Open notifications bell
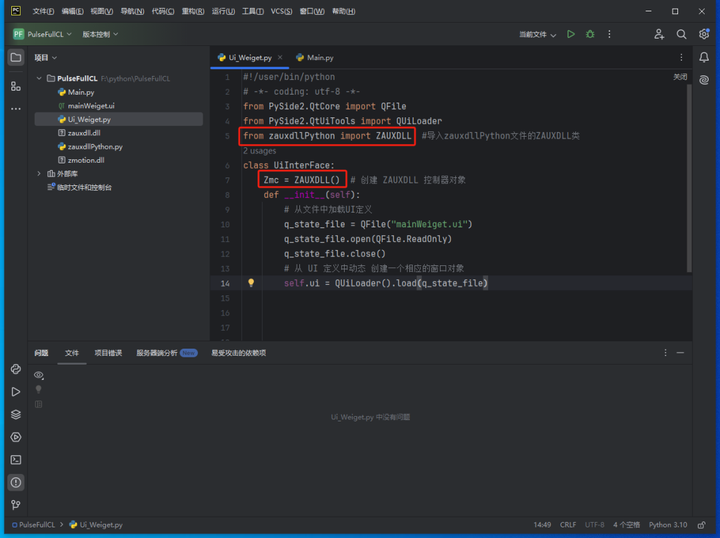Screen dimensions: 720x538 (x=703, y=57)
